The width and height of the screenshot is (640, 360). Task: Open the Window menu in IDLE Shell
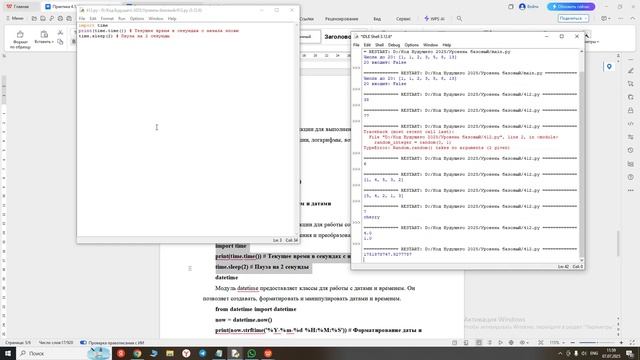(430, 45)
